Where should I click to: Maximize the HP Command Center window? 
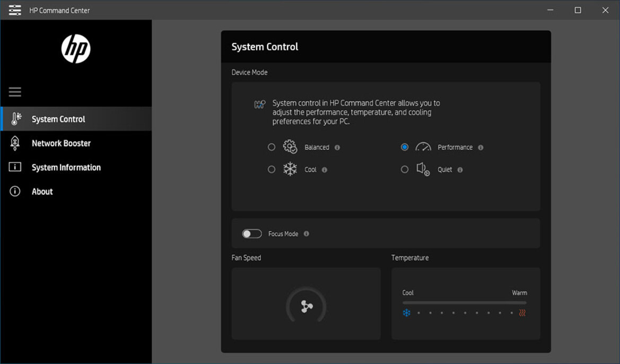[578, 10]
